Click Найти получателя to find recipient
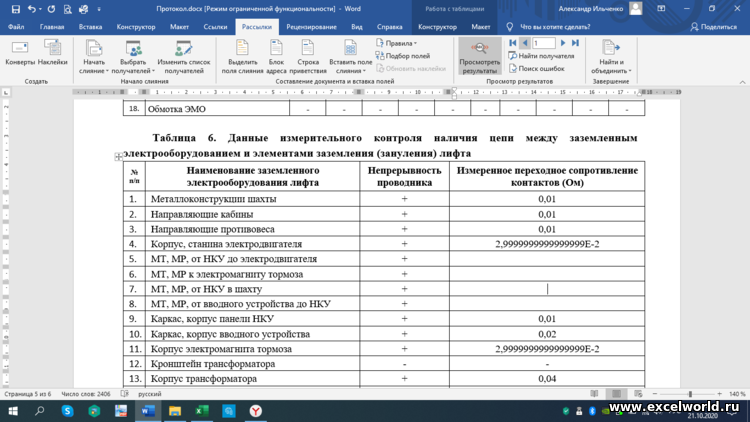 click(541, 56)
